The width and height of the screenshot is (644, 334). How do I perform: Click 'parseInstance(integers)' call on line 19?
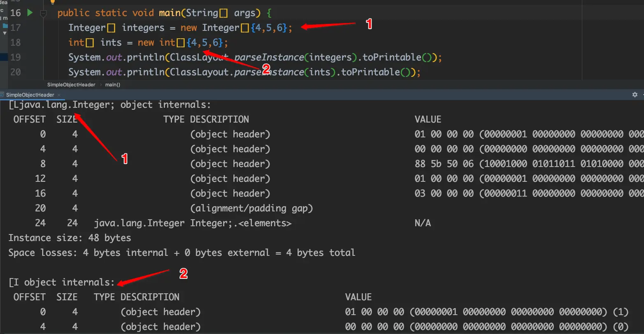coord(295,57)
